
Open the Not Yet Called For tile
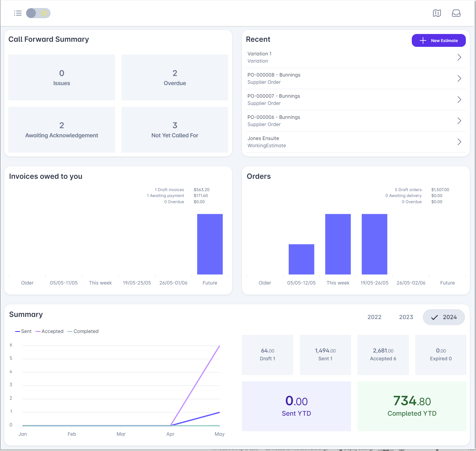(175, 130)
